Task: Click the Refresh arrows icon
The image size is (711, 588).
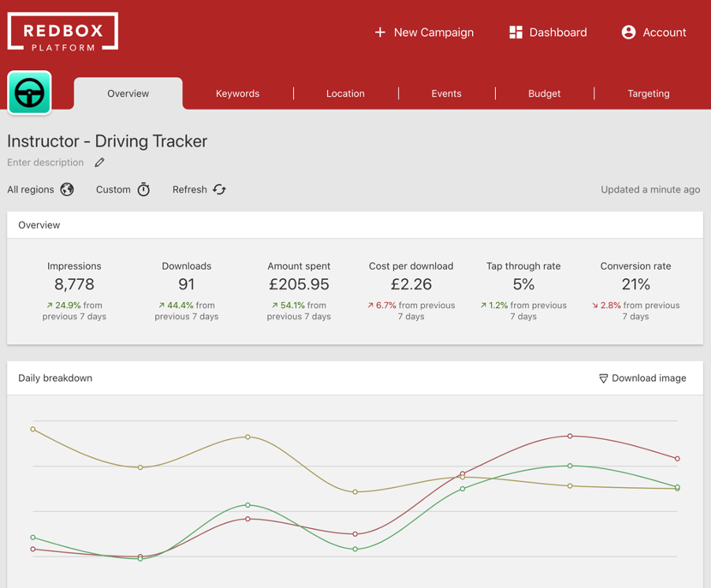Action: click(x=219, y=189)
